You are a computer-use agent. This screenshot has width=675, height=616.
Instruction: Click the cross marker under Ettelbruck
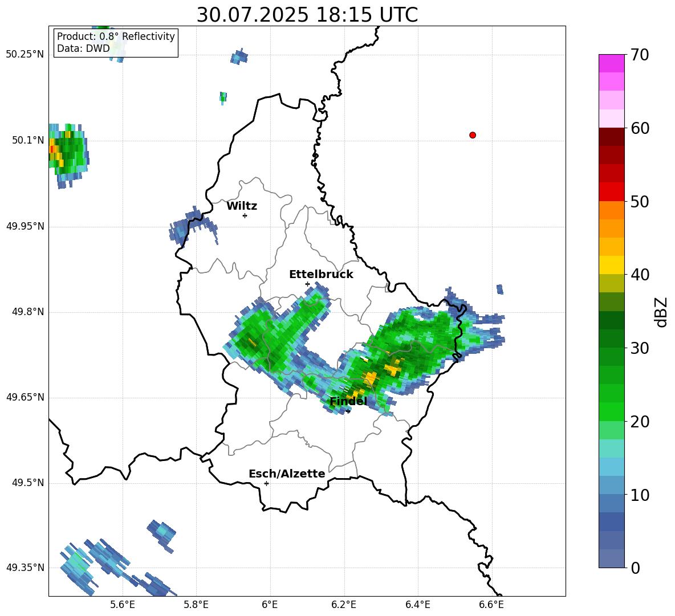307,284
